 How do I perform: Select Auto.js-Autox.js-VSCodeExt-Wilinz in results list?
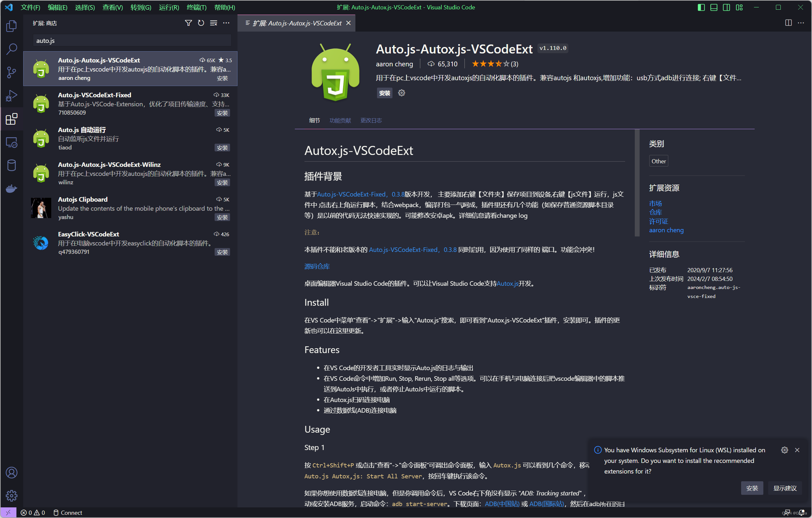pos(130,173)
